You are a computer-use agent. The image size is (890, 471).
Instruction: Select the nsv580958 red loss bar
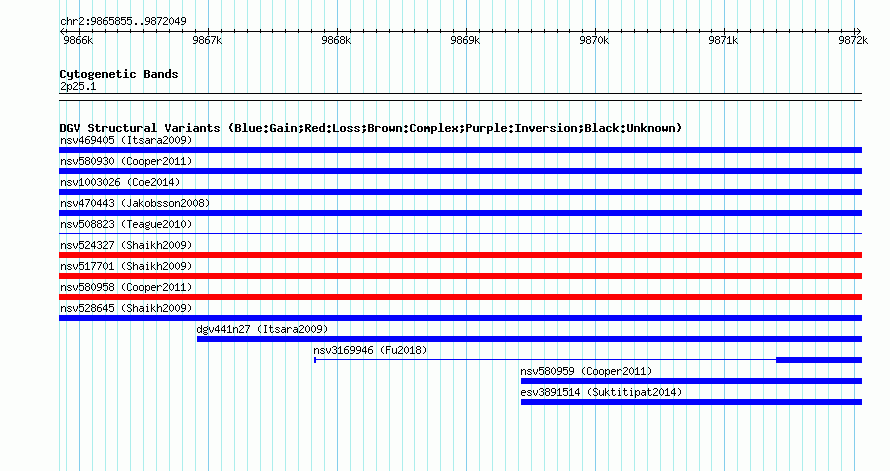460,297
